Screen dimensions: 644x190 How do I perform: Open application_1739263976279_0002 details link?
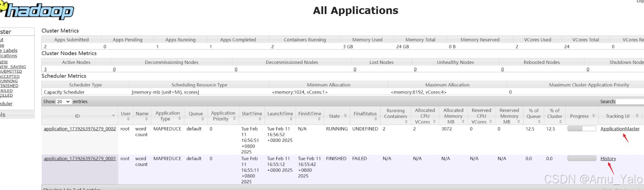pyautogui.click(x=80, y=129)
